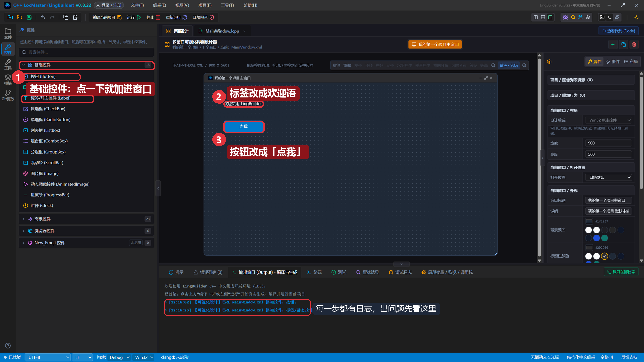Viewport: 644px width, 362px height.
Task: Delete window with the red trash icon
Action: pyautogui.click(x=634, y=44)
